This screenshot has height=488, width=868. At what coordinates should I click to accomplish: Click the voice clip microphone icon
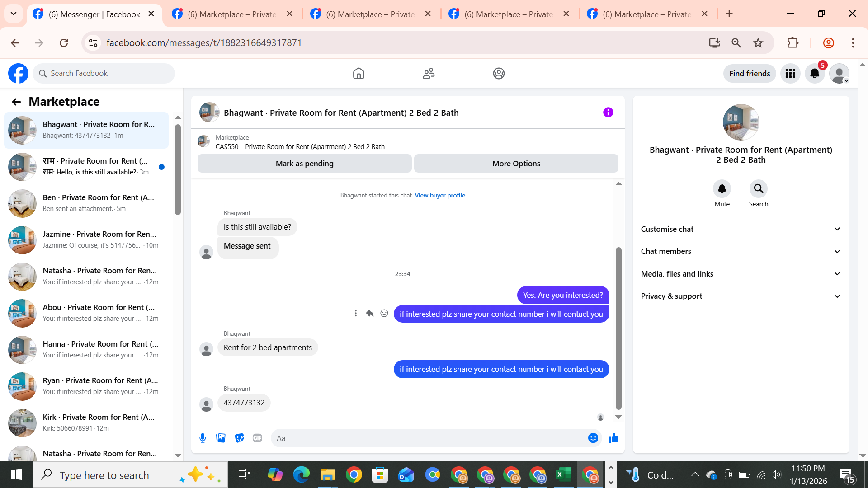pos(203,438)
